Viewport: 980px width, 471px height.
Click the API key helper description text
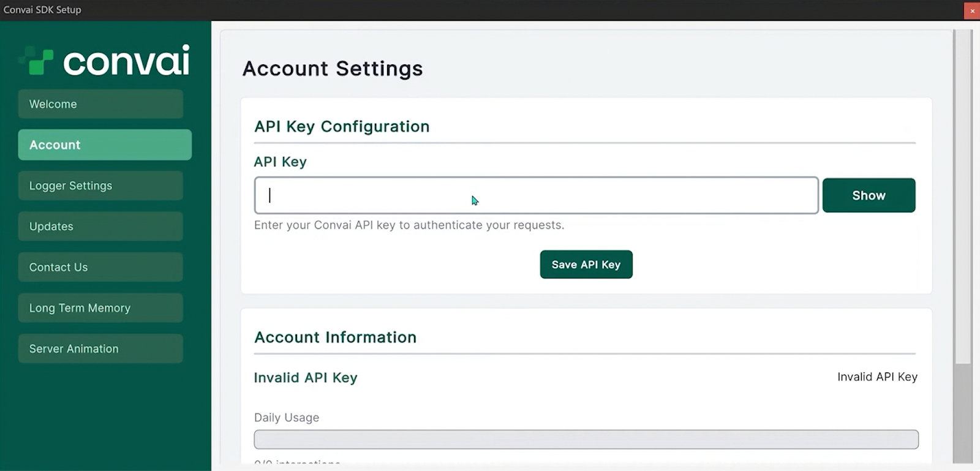tap(409, 225)
